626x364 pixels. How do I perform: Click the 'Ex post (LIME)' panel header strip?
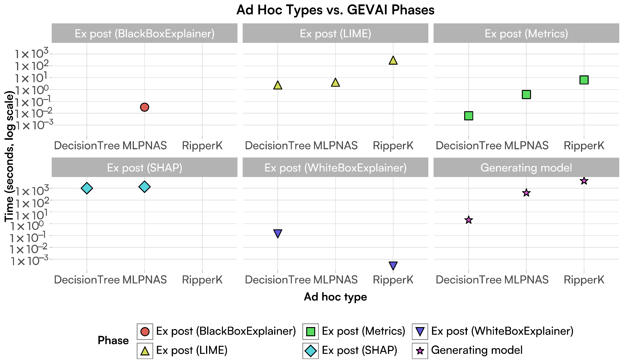[335, 33]
